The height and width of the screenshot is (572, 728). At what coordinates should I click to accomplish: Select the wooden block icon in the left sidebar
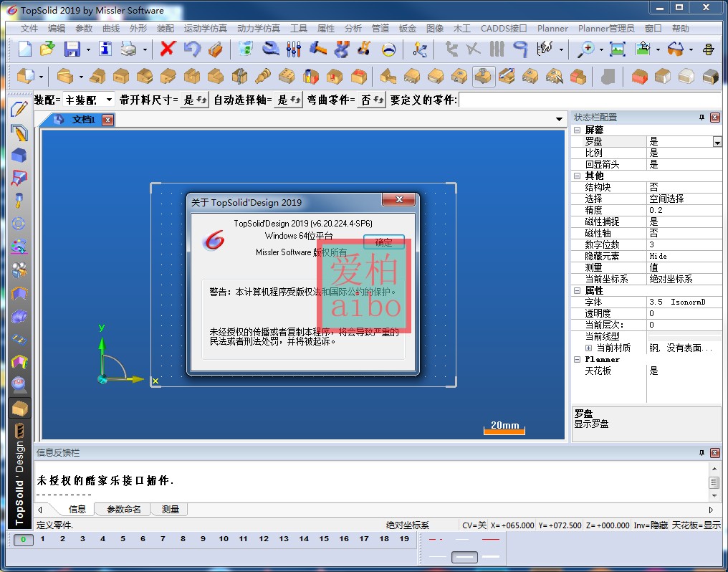click(19, 409)
